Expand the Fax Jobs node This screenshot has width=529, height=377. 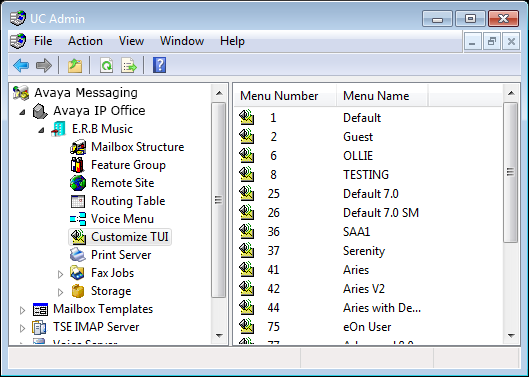pyautogui.click(x=60, y=274)
